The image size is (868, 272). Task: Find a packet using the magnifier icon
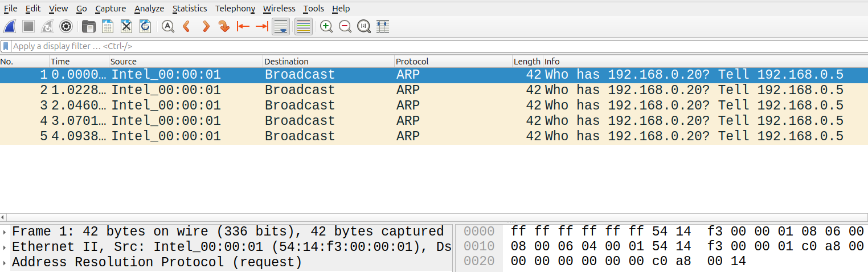(167, 26)
